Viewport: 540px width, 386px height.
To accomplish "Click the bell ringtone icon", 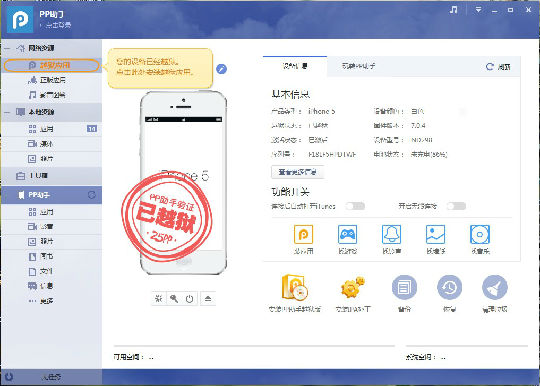I will click(x=392, y=234).
